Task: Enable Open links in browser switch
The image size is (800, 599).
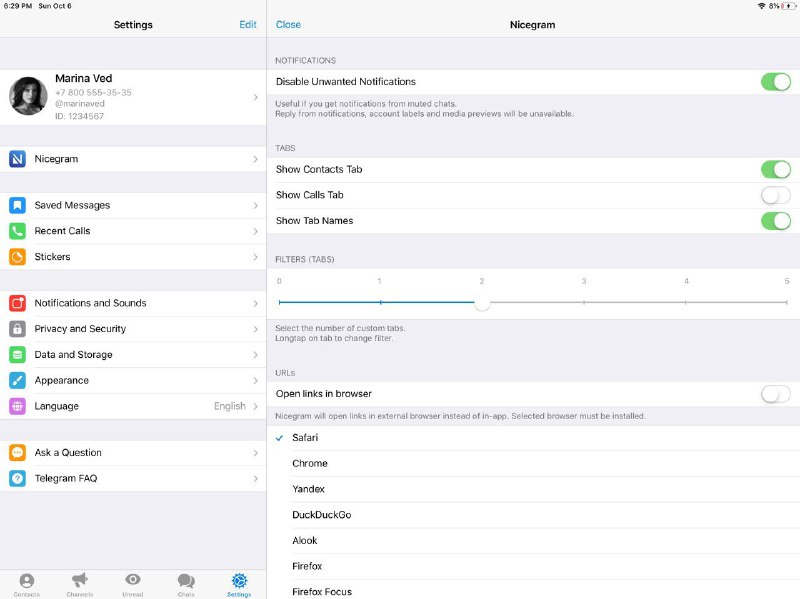Action: pyautogui.click(x=776, y=394)
